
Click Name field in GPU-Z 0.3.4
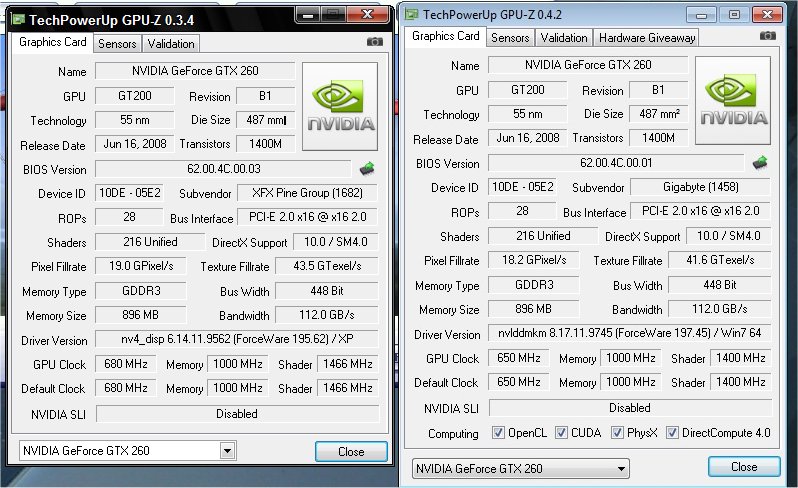(195, 71)
